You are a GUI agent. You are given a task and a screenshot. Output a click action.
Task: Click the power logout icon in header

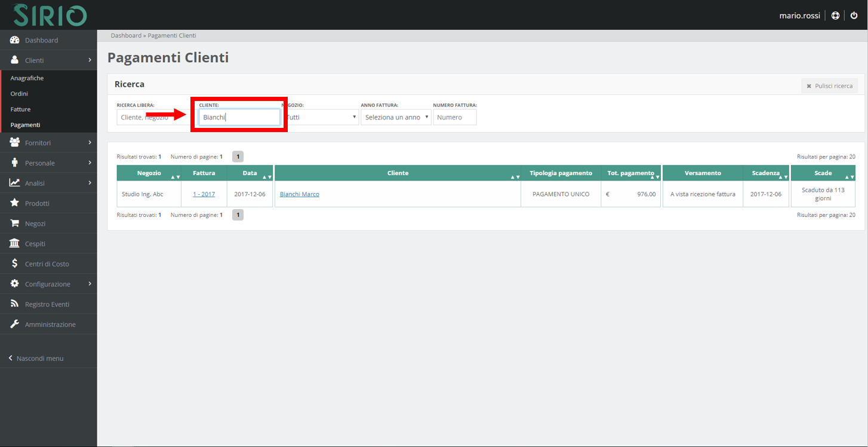pyautogui.click(x=854, y=16)
